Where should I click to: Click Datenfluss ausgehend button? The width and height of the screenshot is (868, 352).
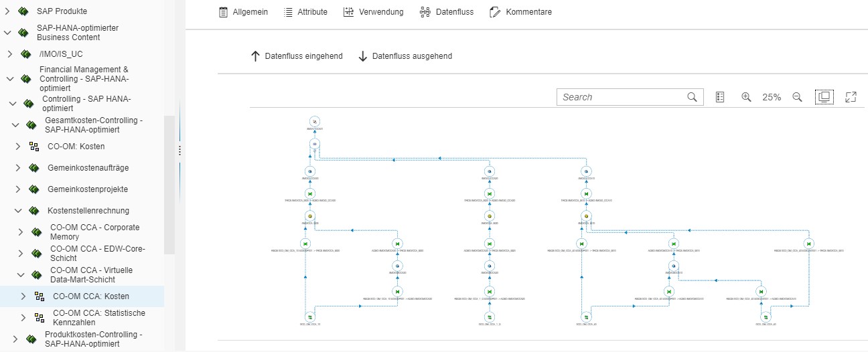[405, 56]
